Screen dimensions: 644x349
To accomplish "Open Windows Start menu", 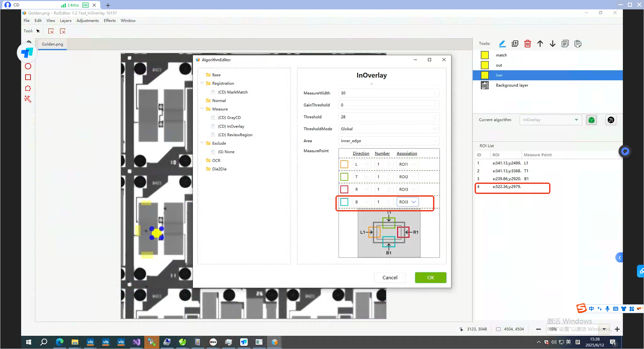I will (x=29, y=342).
